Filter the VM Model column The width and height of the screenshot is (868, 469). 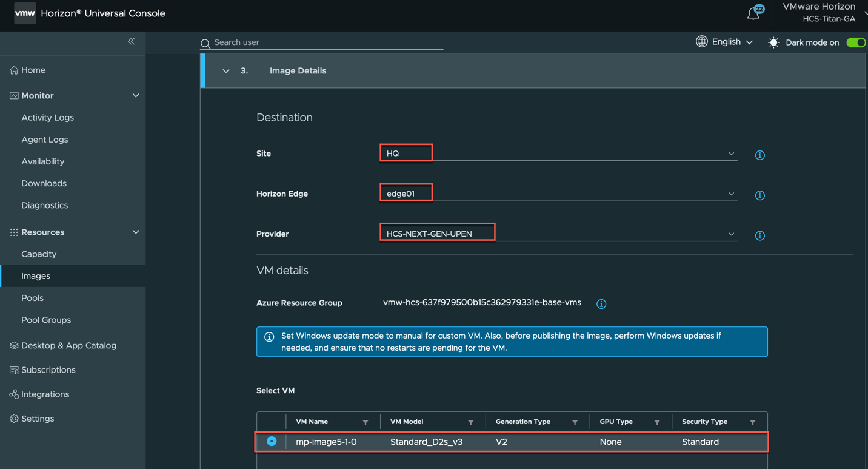(471, 422)
